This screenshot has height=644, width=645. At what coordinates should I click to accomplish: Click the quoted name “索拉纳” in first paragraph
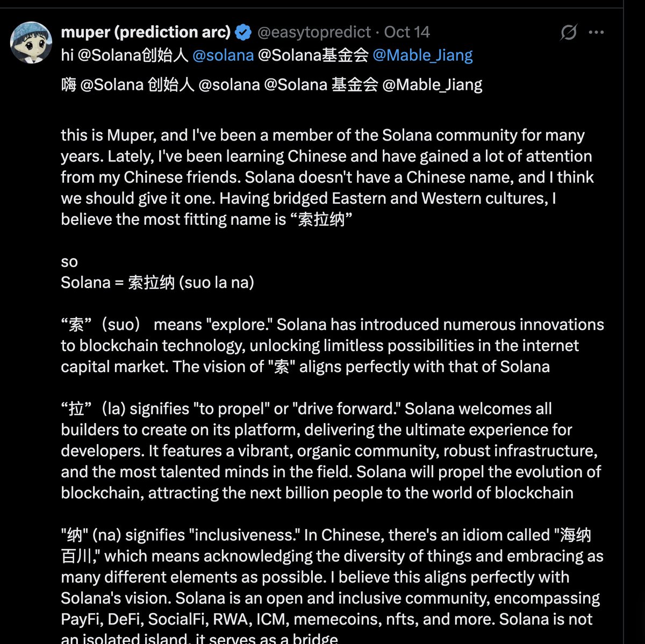tap(325, 220)
